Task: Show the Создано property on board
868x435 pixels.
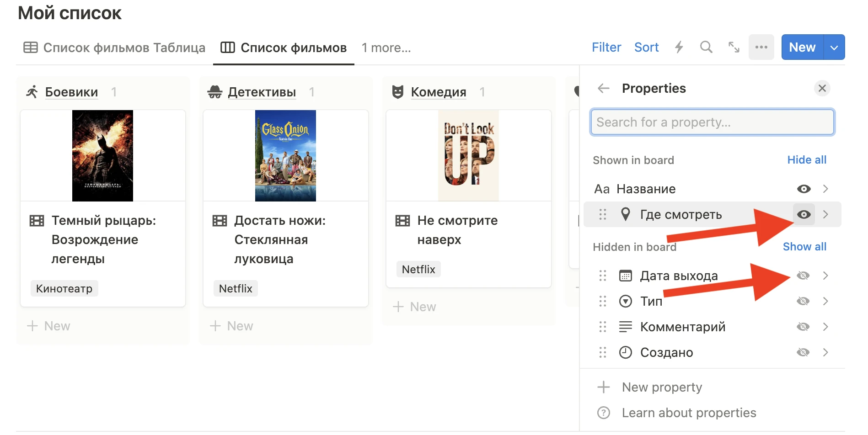Action: [x=803, y=352]
